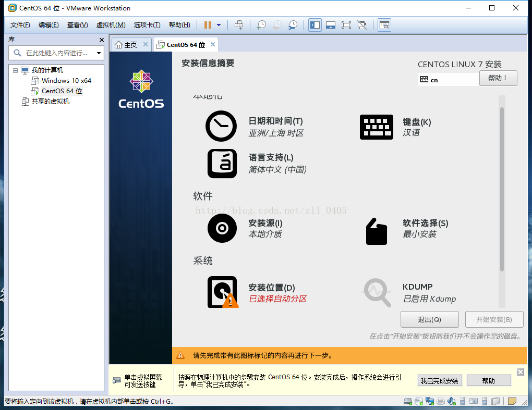Take a snapshot of this virtual machine
Screen dimensions: 532x410
click(261, 25)
